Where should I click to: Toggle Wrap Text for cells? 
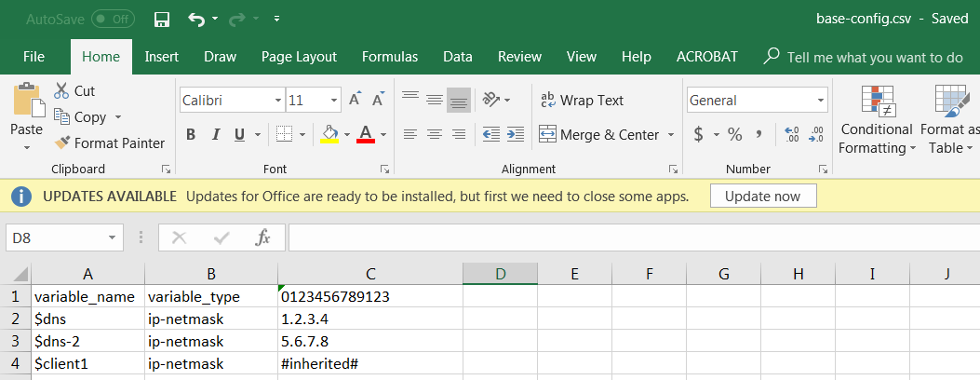click(581, 100)
